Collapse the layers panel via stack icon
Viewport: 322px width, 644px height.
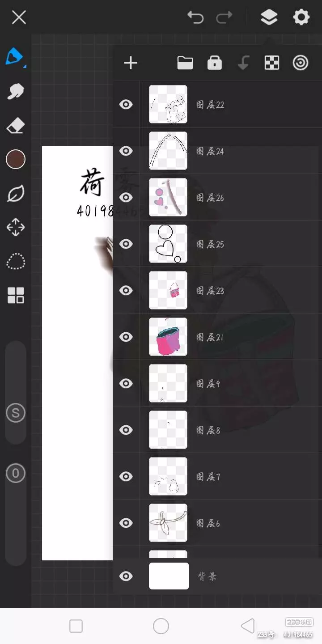pos(269,17)
